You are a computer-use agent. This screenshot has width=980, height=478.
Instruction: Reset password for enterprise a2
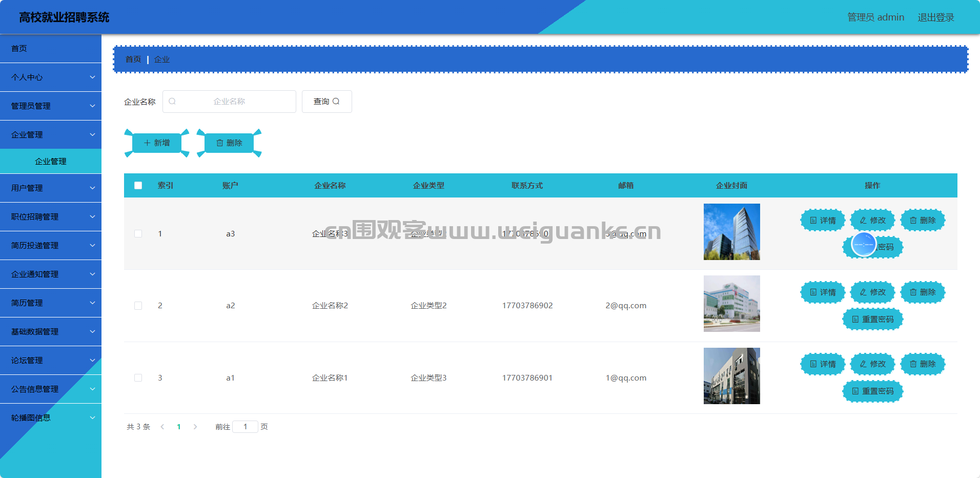coord(872,320)
